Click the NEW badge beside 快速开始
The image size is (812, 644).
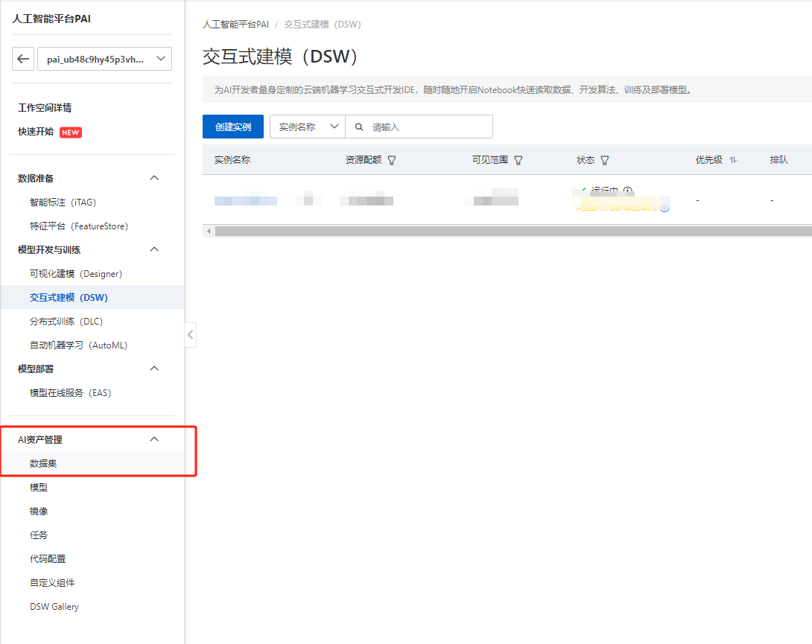(71, 133)
